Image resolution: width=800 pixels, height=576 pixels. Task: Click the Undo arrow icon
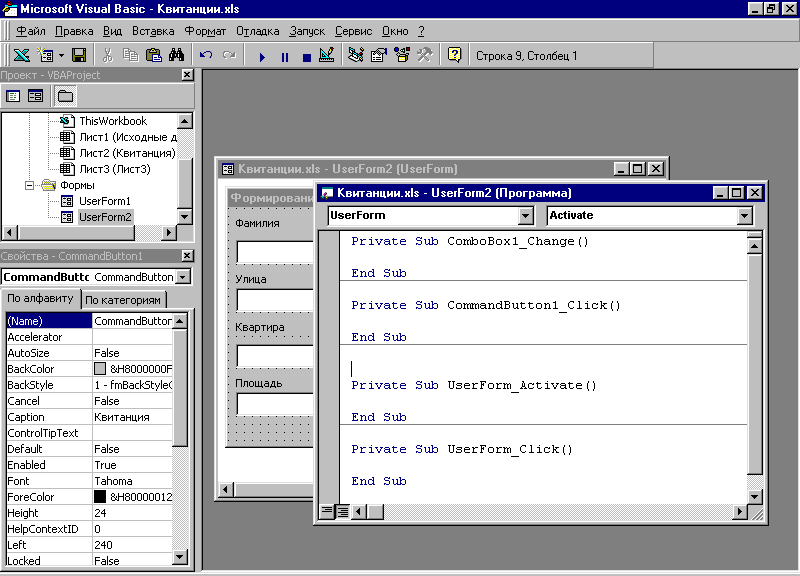[x=206, y=55]
